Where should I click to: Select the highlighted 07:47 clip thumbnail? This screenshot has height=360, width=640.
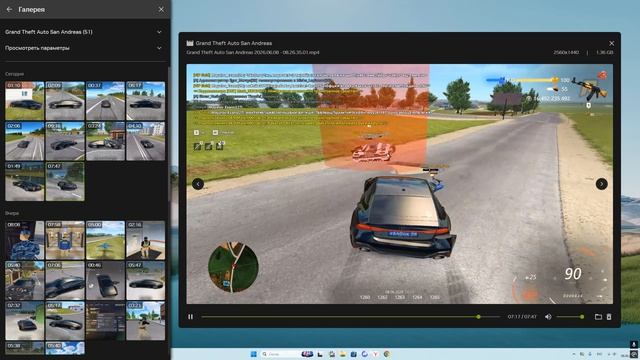(x=65, y=182)
